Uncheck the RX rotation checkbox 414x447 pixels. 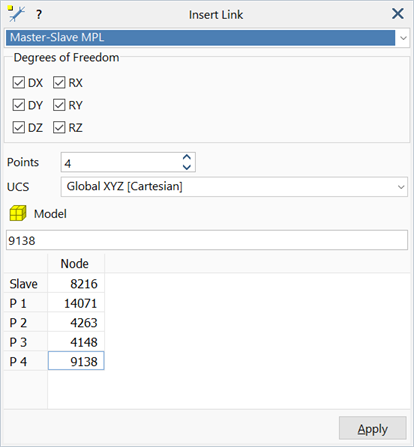(59, 83)
